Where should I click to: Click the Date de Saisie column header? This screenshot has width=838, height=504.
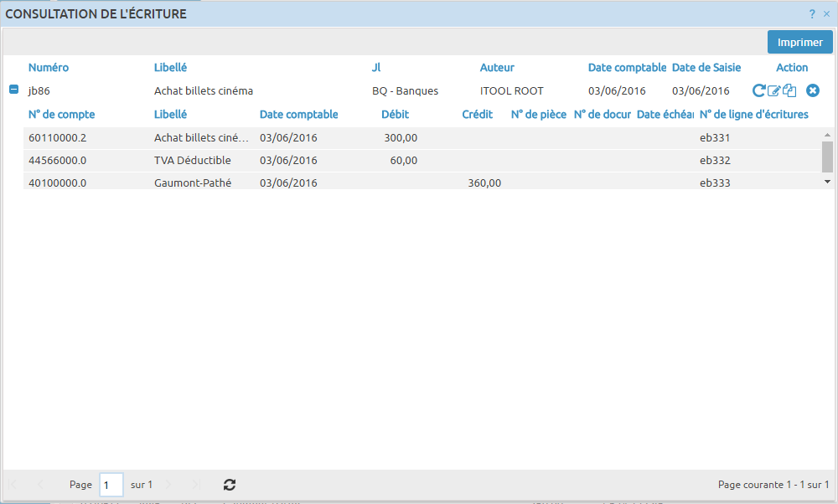pyautogui.click(x=706, y=68)
